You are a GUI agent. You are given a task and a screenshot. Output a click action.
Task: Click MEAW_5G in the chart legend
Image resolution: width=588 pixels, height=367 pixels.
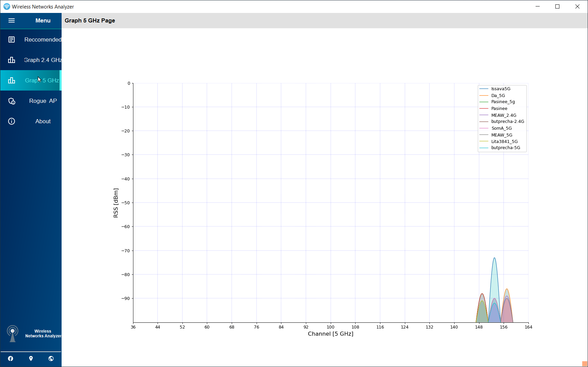(x=502, y=135)
